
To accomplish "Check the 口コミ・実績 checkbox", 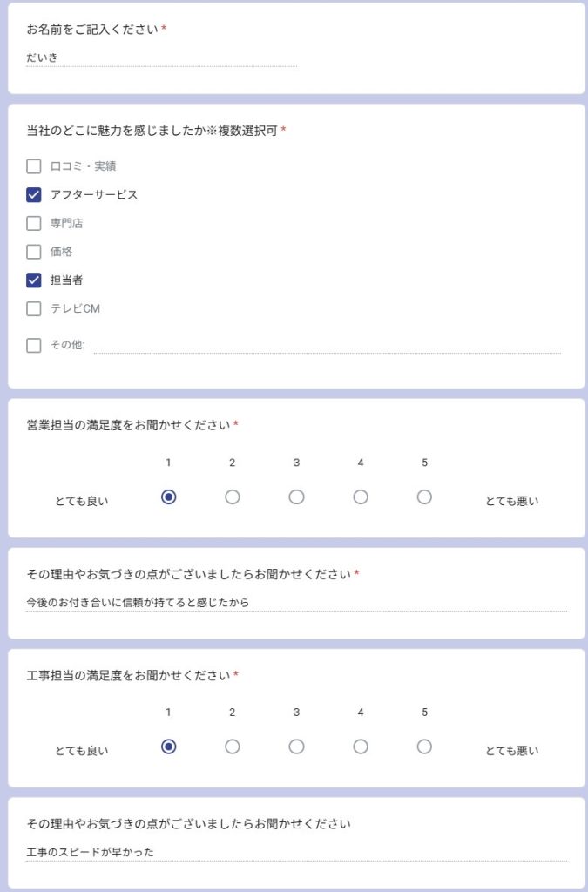I will pyautogui.click(x=34, y=166).
